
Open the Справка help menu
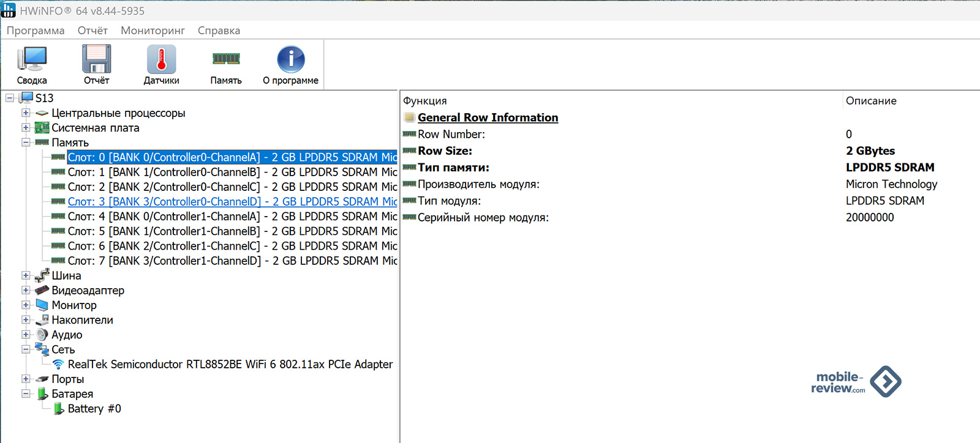[219, 31]
